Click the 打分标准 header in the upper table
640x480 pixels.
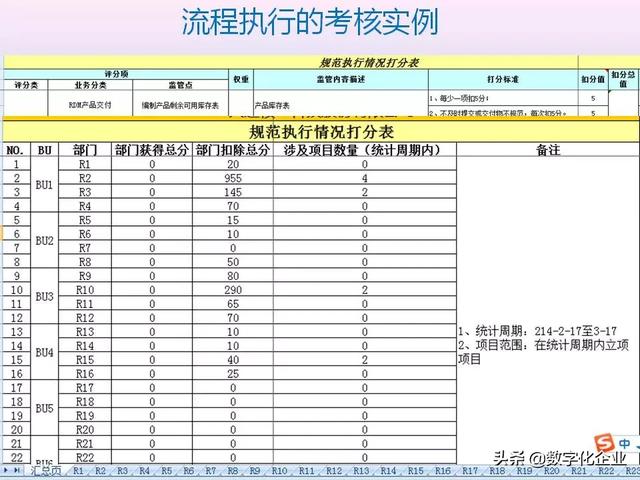coord(503,80)
